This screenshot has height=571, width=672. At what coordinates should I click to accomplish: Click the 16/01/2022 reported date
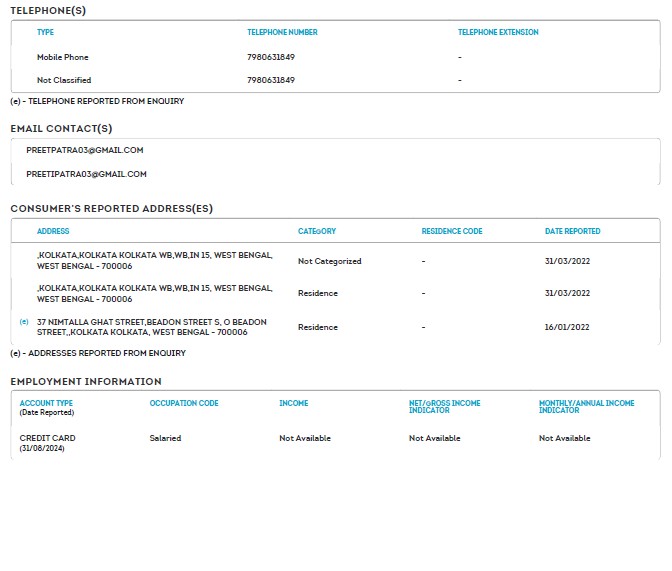[x=567, y=327]
